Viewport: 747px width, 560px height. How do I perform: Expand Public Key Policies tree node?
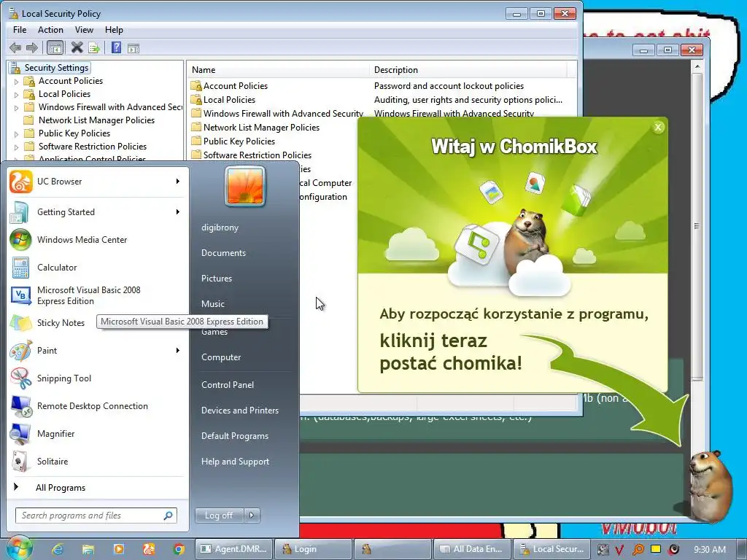(x=16, y=134)
